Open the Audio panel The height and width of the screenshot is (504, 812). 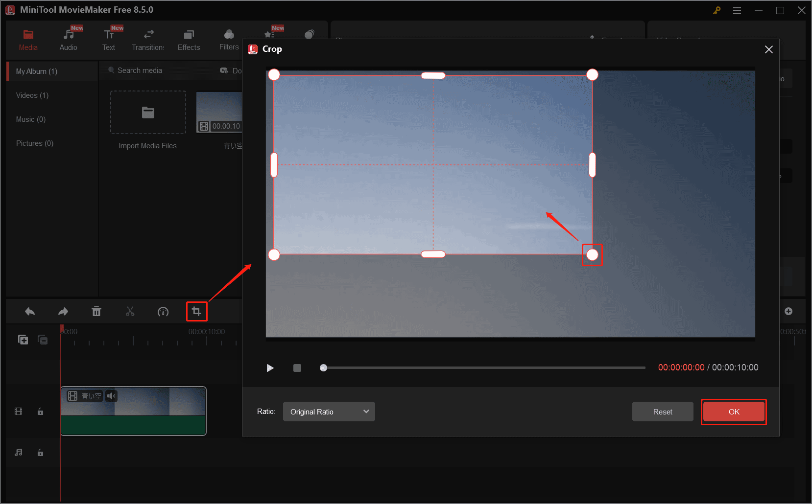tap(68, 39)
